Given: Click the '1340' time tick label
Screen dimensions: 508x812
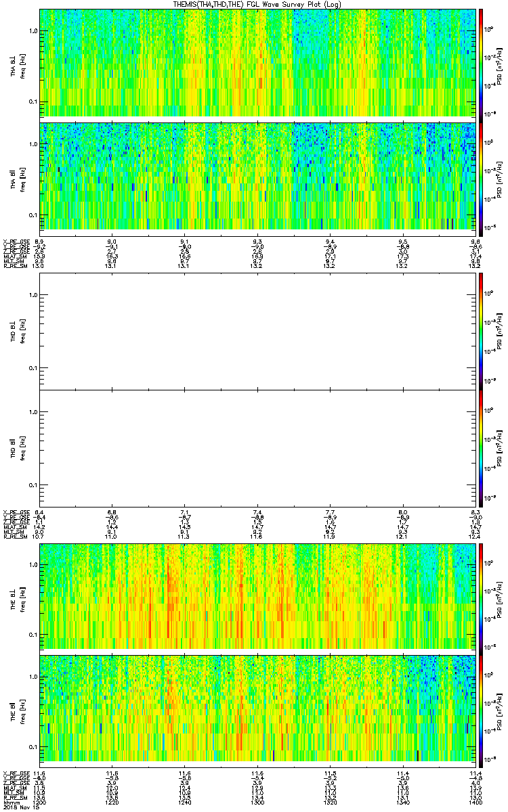Looking at the screenshot, I should pos(402,802).
